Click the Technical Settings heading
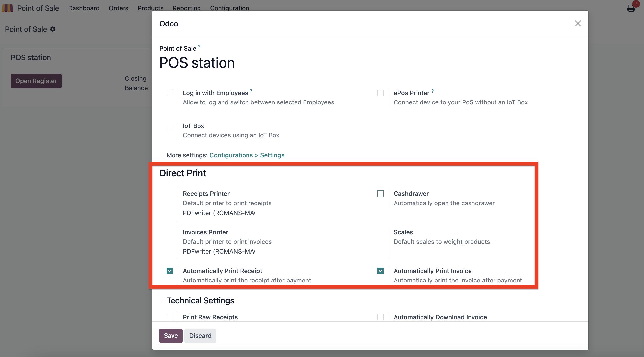 [x=200, y=300]
